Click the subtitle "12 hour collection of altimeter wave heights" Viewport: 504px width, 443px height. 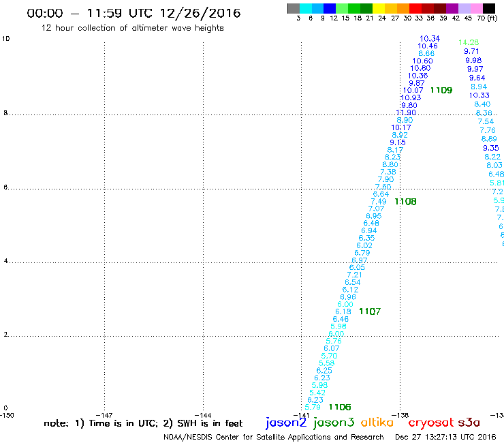(x=132, y=28)
